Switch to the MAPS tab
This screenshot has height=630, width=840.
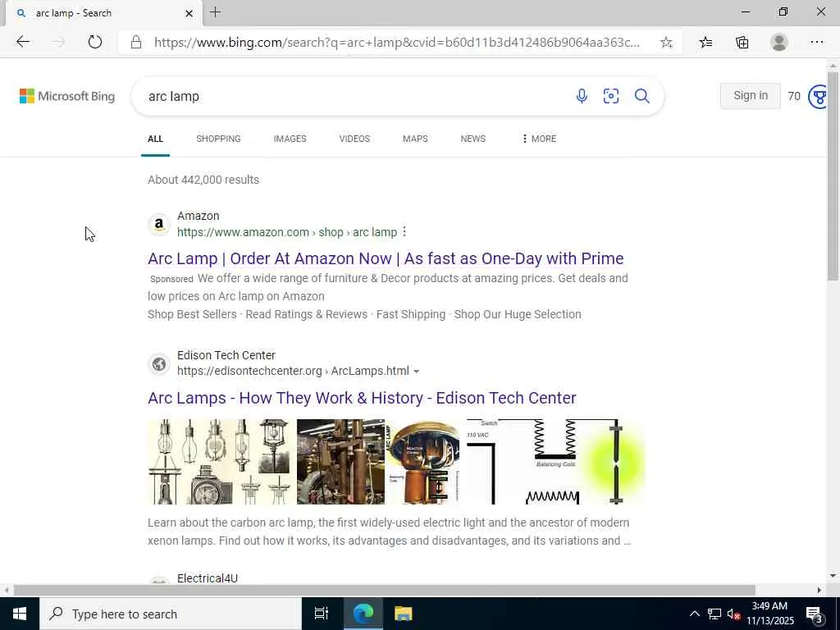coord(415,139)
